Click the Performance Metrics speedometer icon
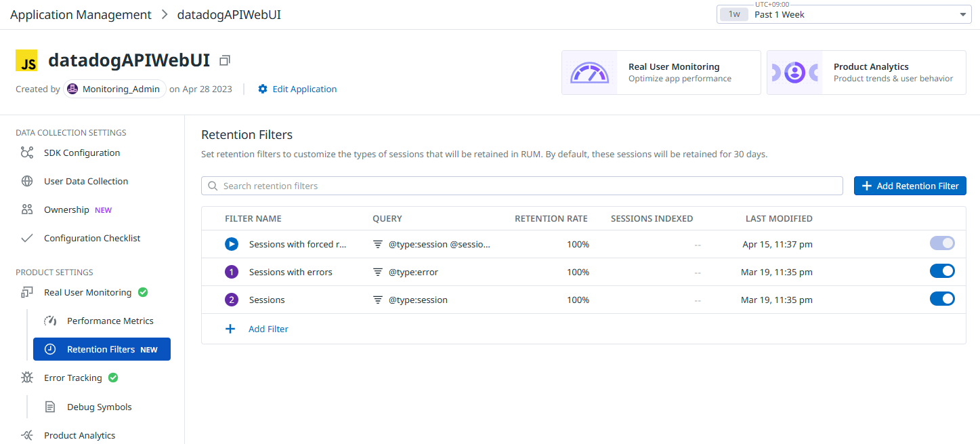980x444 pixels. point(50,321)
